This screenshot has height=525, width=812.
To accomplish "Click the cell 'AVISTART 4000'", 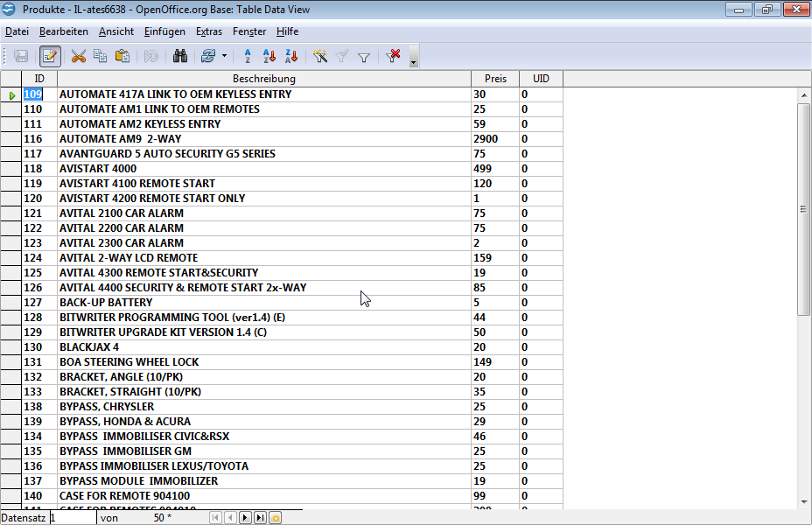I will (x=264, y=169).
